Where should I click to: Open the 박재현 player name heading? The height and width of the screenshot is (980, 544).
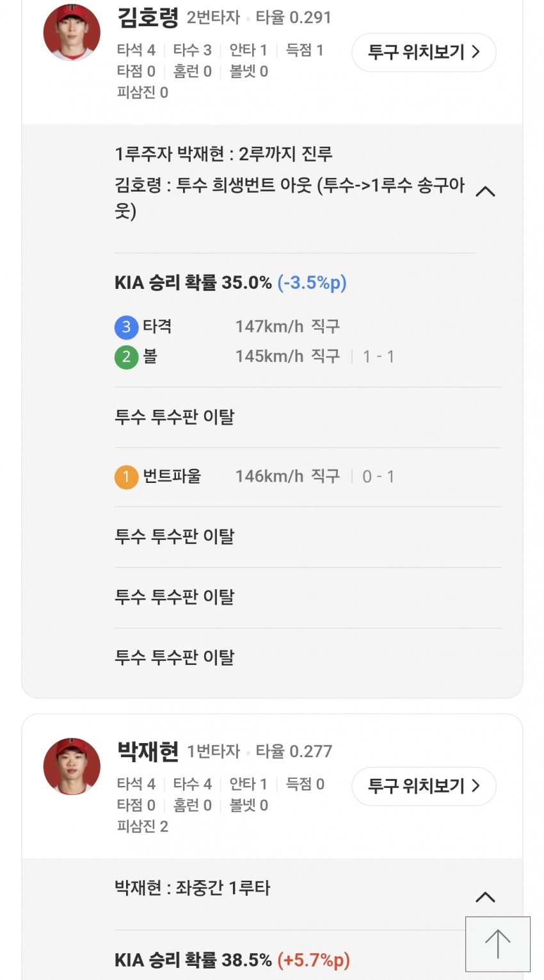148,751
